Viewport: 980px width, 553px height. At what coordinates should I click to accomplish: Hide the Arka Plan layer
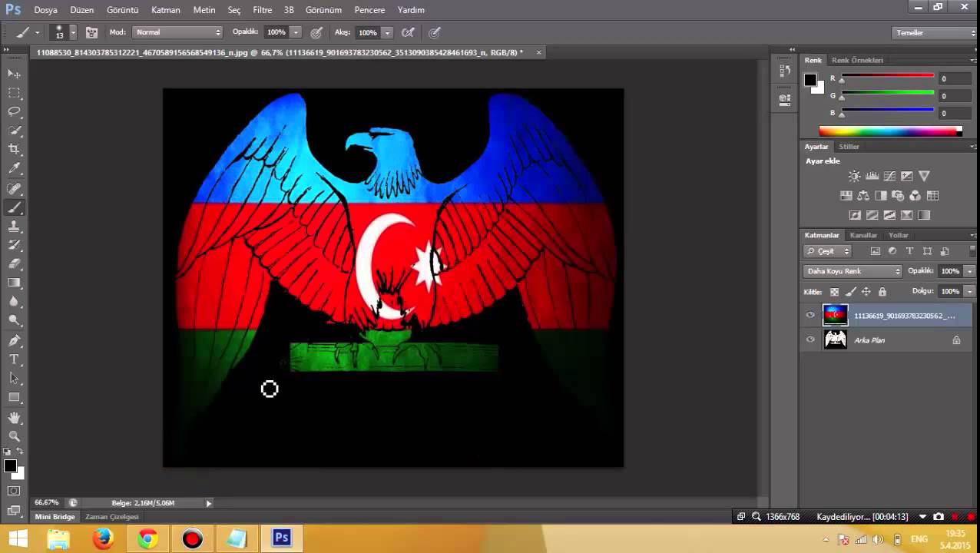tap(810, 339)
